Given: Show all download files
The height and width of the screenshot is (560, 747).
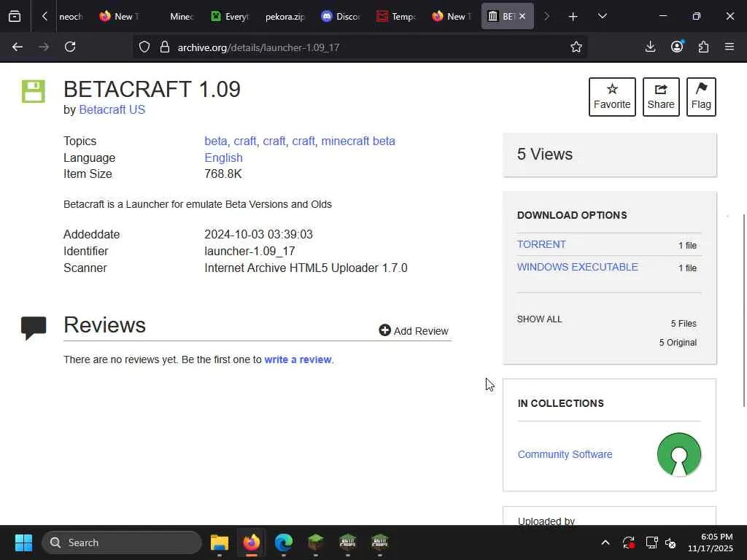Looking at the screenshot, I should click(x=539, y=319).
